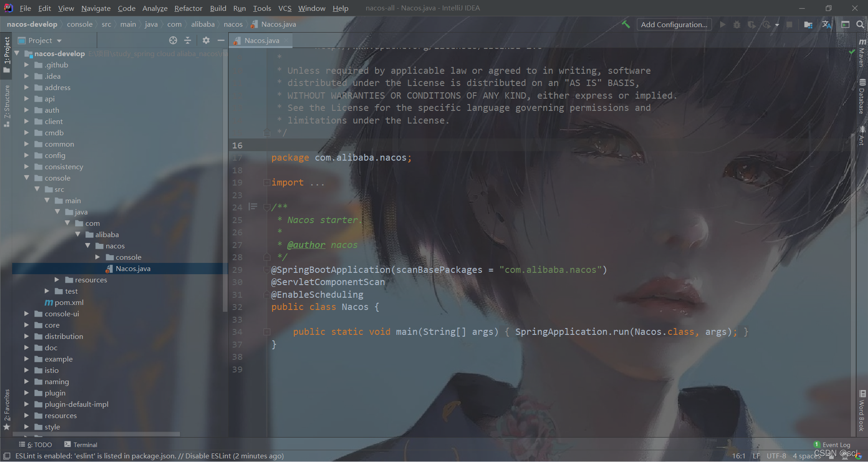Click UTF-8 encoding in status bar
Image resolution: width=868 pixels, height=462 pixels.
click(x=776, y=456)
